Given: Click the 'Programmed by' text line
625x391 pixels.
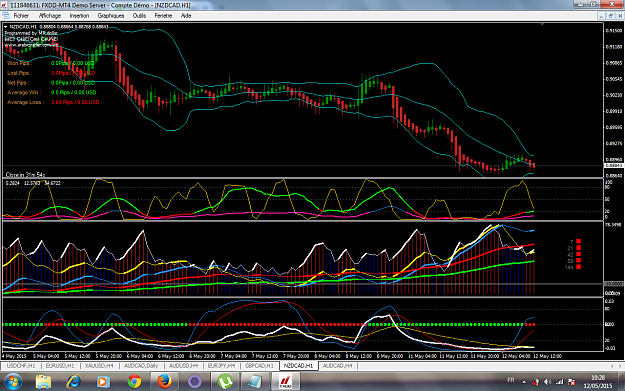Looking at the screenshot, I should 31,33.
